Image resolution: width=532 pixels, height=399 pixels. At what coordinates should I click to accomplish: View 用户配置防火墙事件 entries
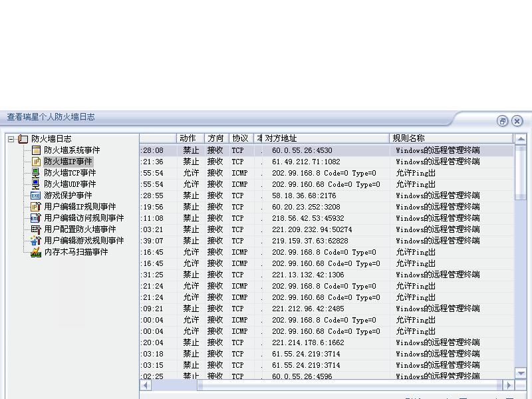(x=80, y=229)
